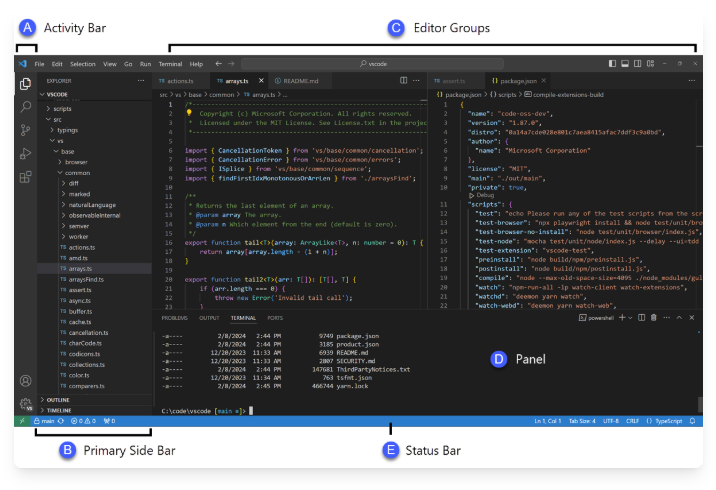Open the Explorer view in Activity Bar

pos(26,84)
